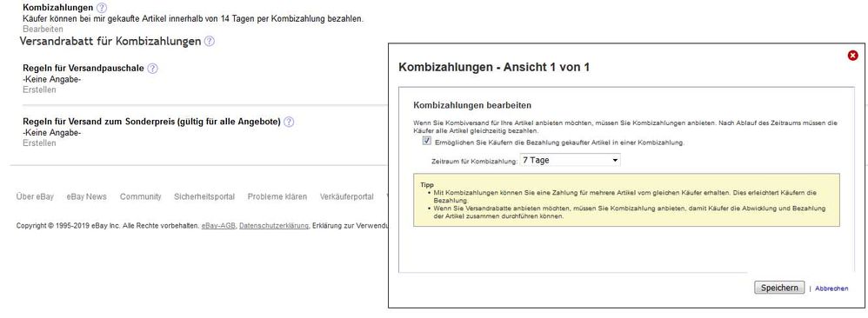Open the eBay News footer link
This screenshot has height=318, width=868.
point(86,196)
